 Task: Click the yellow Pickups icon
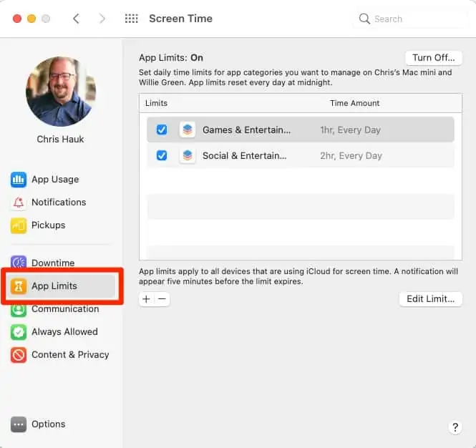click(x=19, y=225)
